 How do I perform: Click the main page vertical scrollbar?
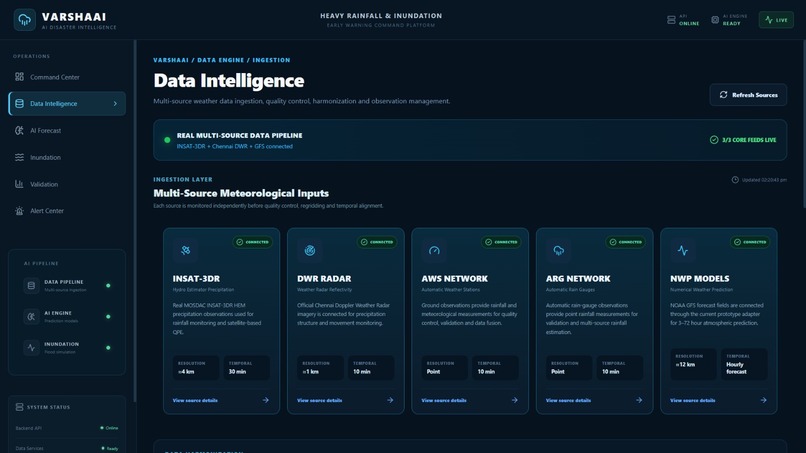[804, 124]
